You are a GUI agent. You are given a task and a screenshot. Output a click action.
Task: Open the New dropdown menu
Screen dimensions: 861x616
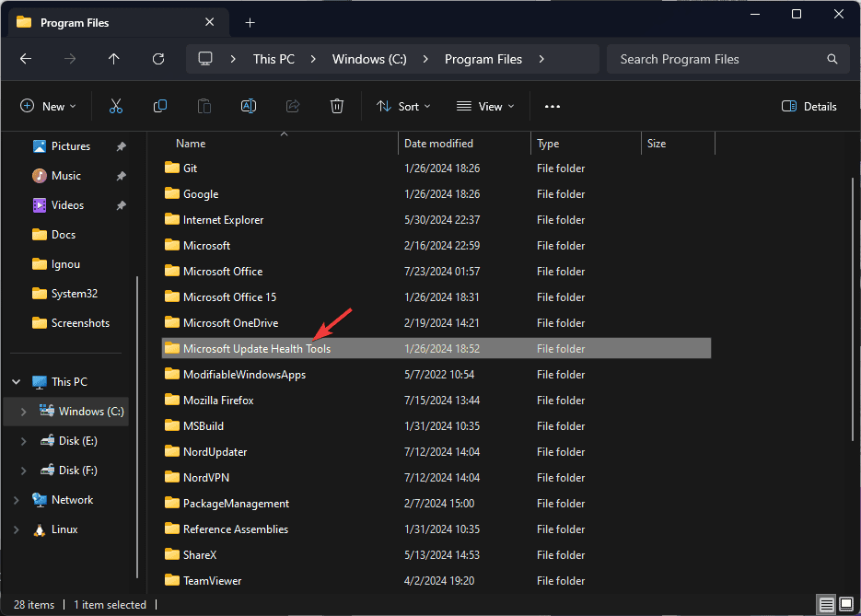(x=48, y=107)
